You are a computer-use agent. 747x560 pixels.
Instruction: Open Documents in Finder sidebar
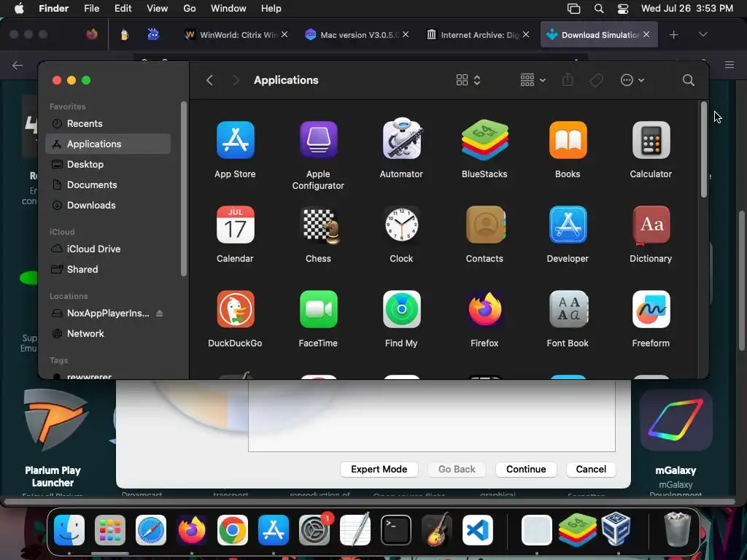tap(108, 184)
